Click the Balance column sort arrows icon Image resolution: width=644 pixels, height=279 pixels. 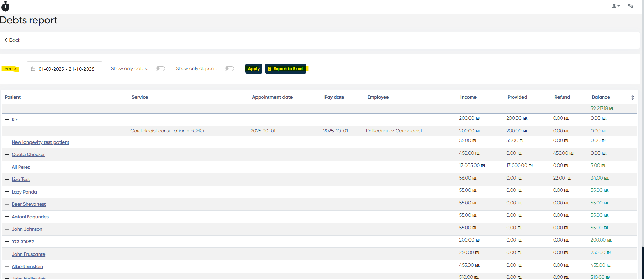tap(632, 98)
